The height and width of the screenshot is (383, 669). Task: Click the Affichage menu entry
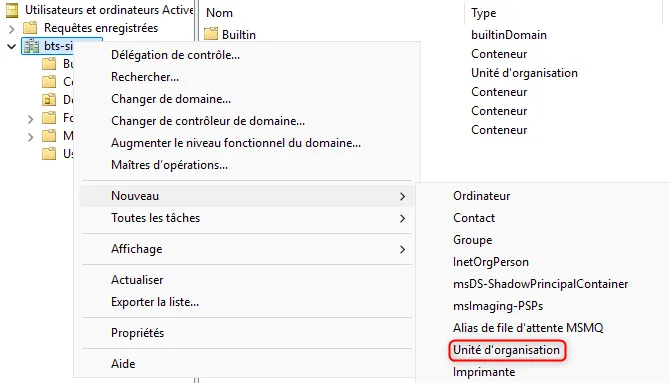247,250
